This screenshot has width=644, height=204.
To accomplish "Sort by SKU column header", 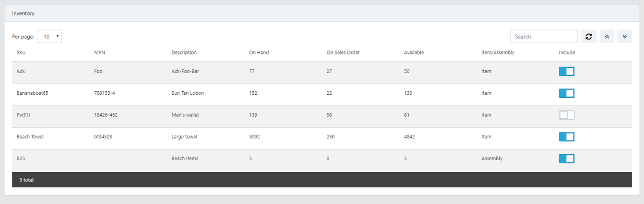I will click(21, 53).
